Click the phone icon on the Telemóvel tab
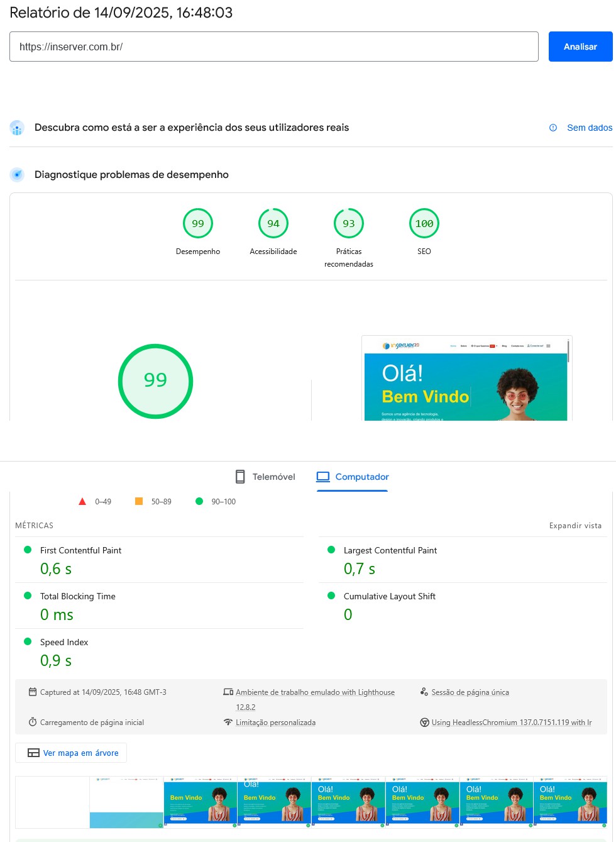This screenshot has width=616, height=842. click(x=240, y=477)
